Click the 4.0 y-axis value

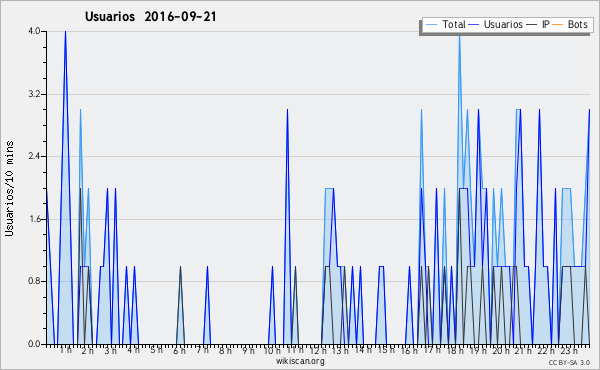34,31
